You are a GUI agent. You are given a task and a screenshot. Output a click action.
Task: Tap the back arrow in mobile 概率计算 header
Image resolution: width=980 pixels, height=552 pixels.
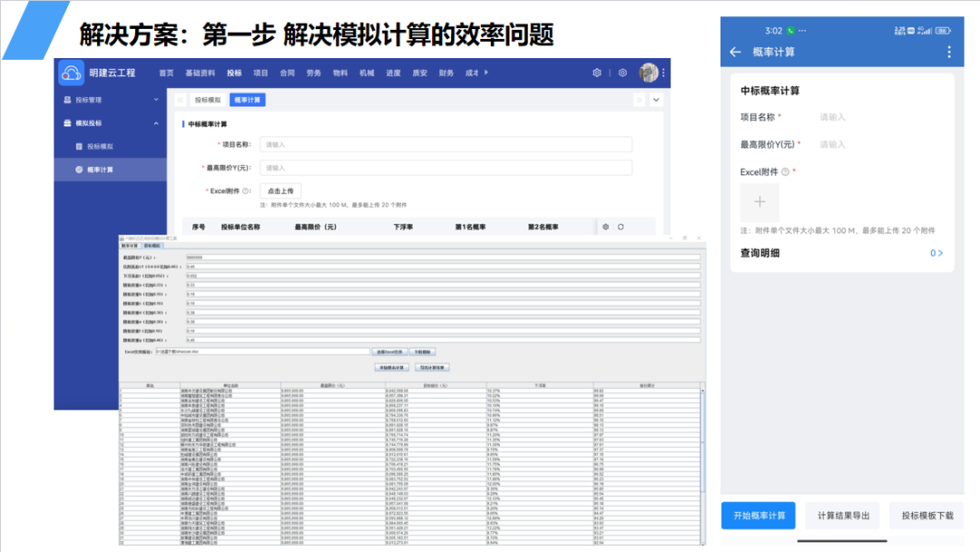coord(736,52)
